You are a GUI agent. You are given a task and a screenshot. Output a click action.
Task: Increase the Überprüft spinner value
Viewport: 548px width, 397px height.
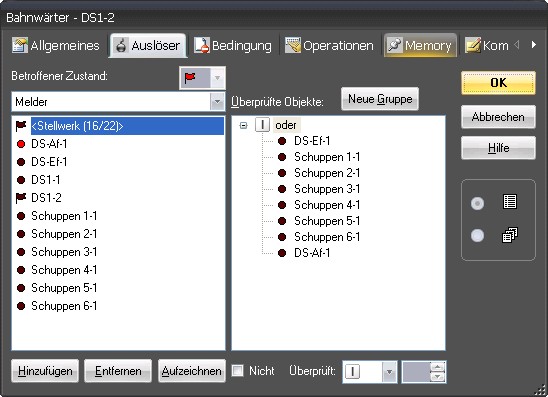438,367
